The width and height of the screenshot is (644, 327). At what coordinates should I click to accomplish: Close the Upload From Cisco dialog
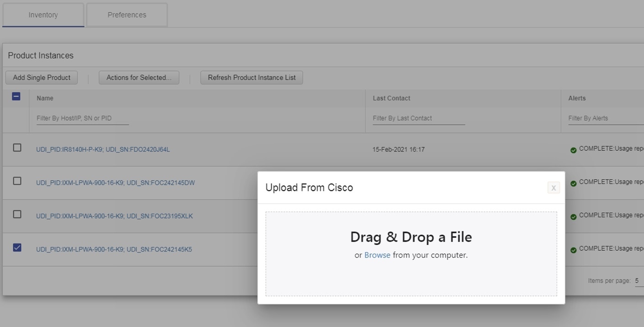(554, 188)
